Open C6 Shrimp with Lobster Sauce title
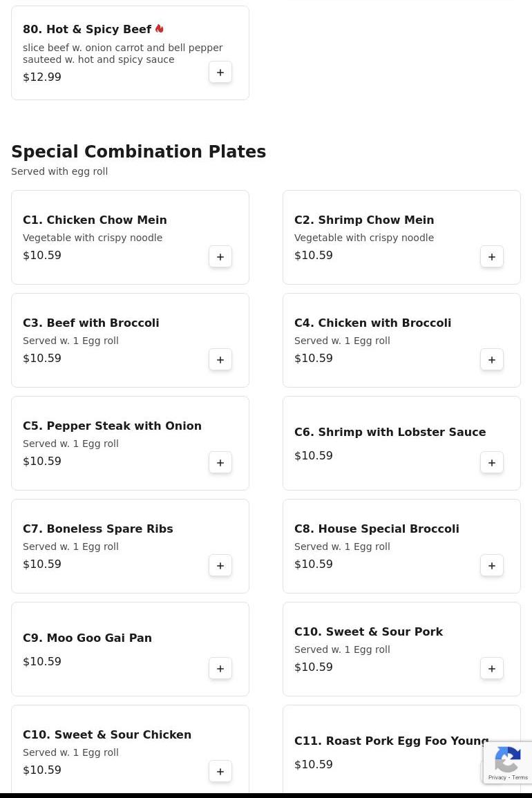The width and height of the screenshot is (532, 798). (x=390, y=433)
